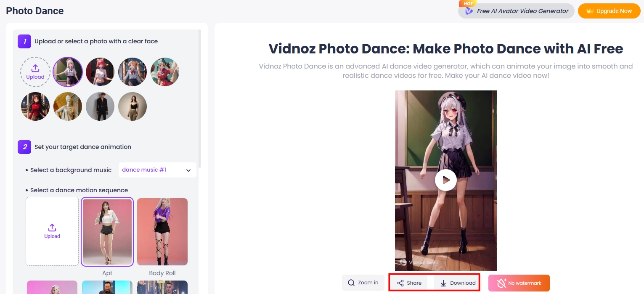Image resolution: width=644 pixels, height=294 pixels.
Task: Select the Body Roll dance motion
Action: tap(162, 231)
